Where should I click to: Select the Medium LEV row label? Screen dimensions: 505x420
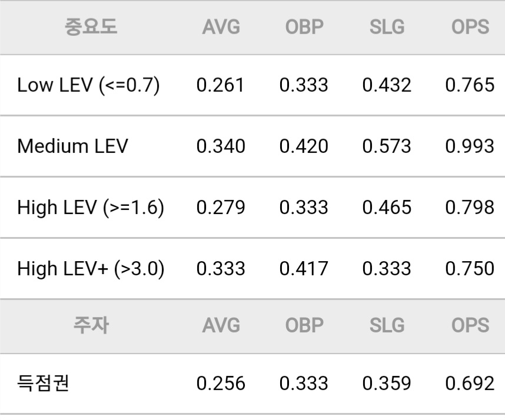coord(72,146)
